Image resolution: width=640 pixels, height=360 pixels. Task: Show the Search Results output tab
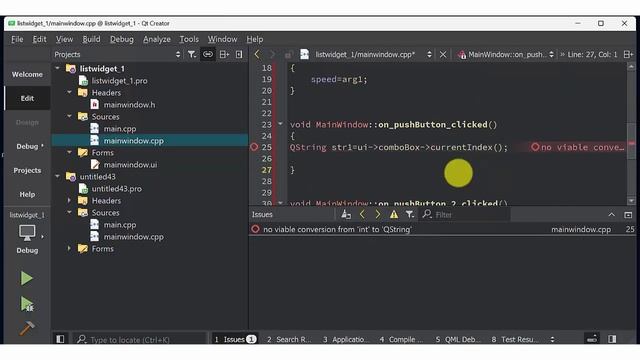[289, 339]
